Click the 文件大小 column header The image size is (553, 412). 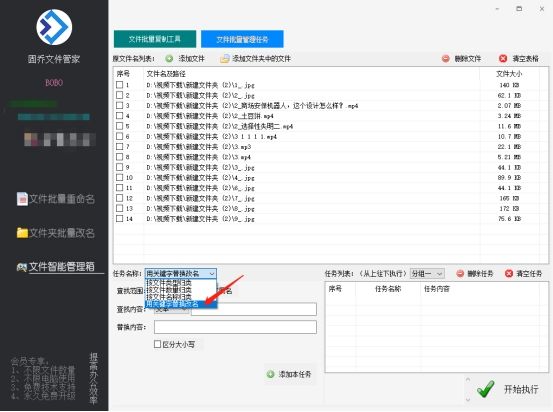[509, 74]
